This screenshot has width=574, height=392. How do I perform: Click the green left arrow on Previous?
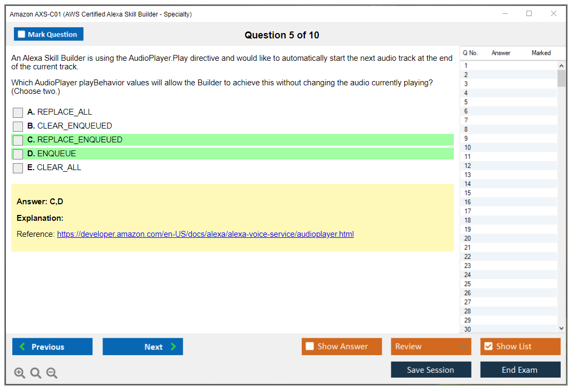22,347
